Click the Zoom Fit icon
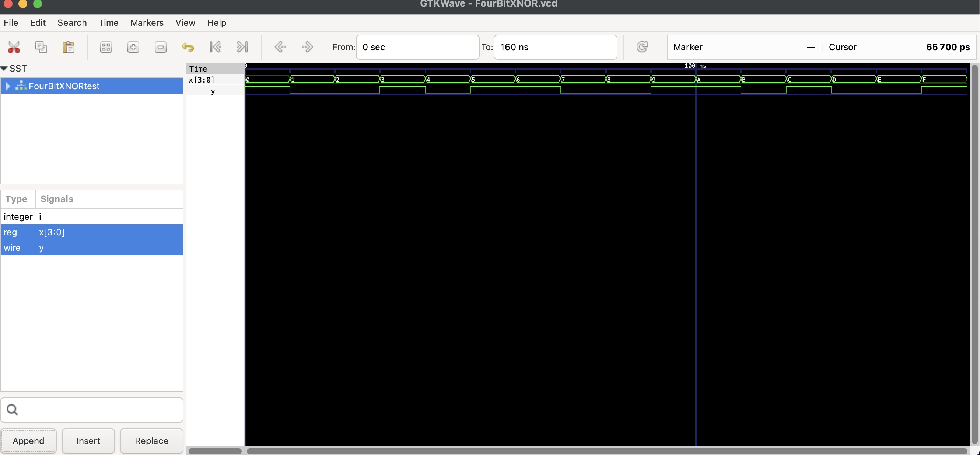 [x=106, y=47]
